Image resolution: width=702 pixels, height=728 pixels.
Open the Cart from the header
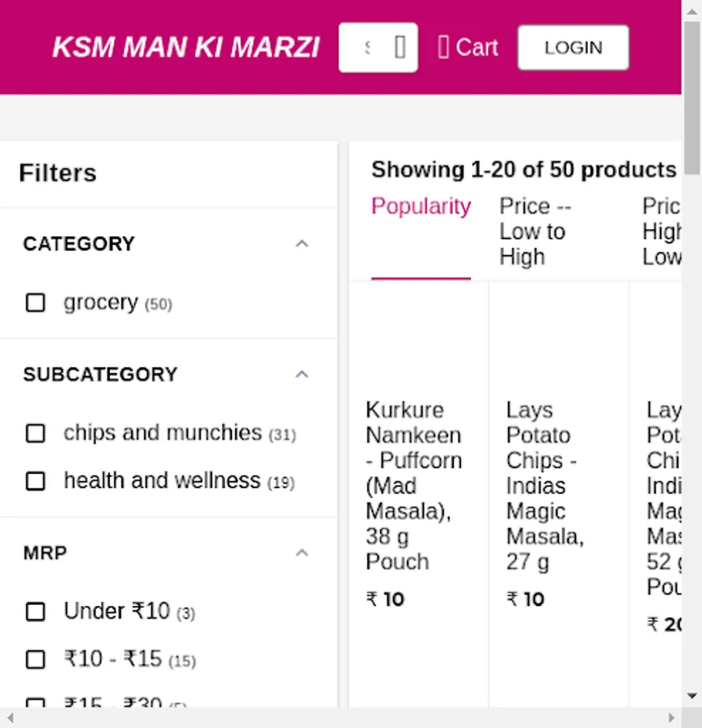[467, 48]
